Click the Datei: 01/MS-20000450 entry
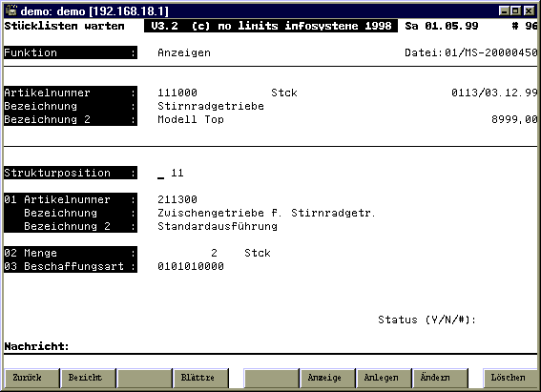This screenshot has width=541, height=392. [471, 52]
